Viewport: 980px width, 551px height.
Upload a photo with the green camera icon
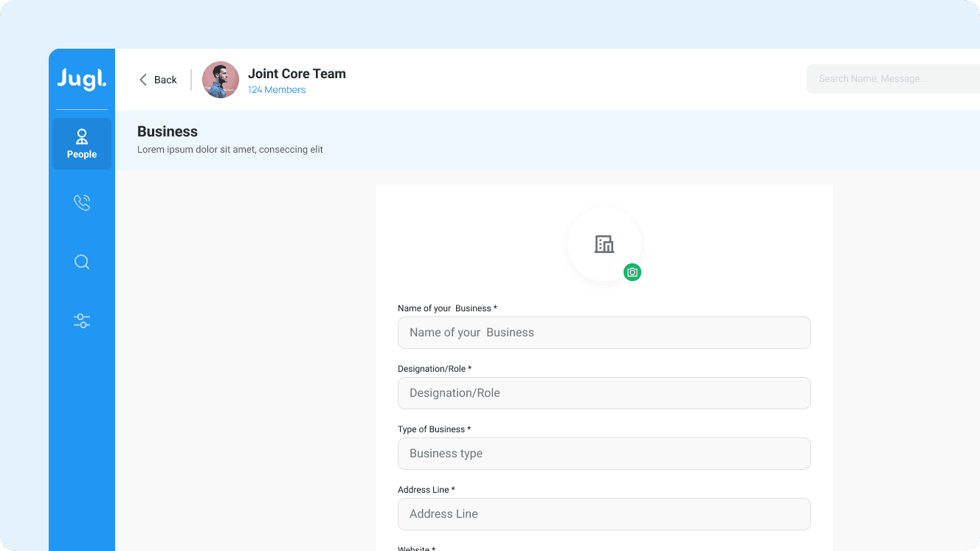(x=632, y=272)
